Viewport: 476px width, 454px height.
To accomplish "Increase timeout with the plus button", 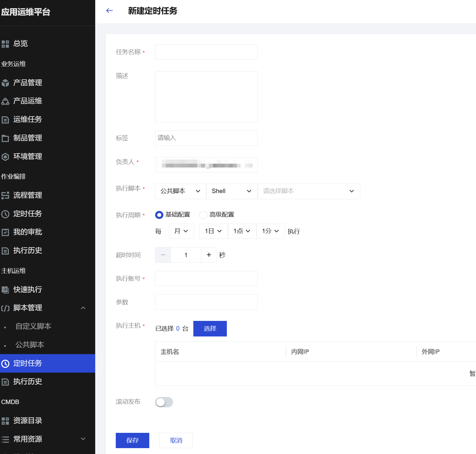I will coord(209,255).
